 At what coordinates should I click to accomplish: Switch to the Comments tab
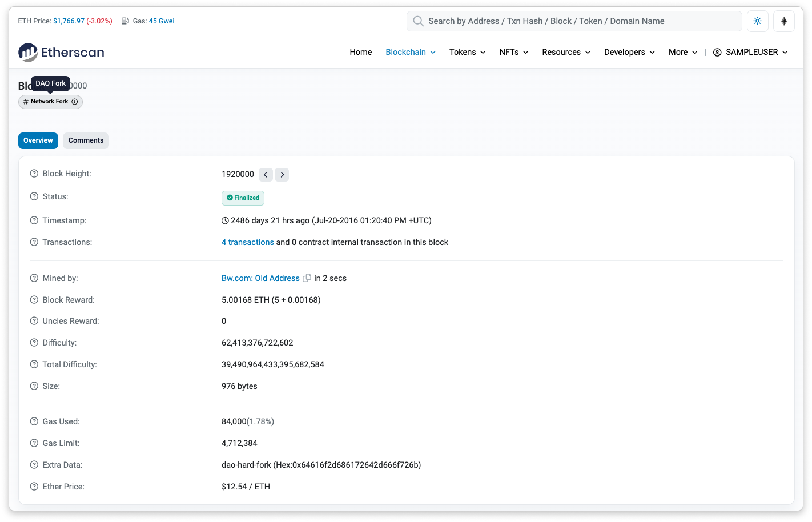(86, 140)
